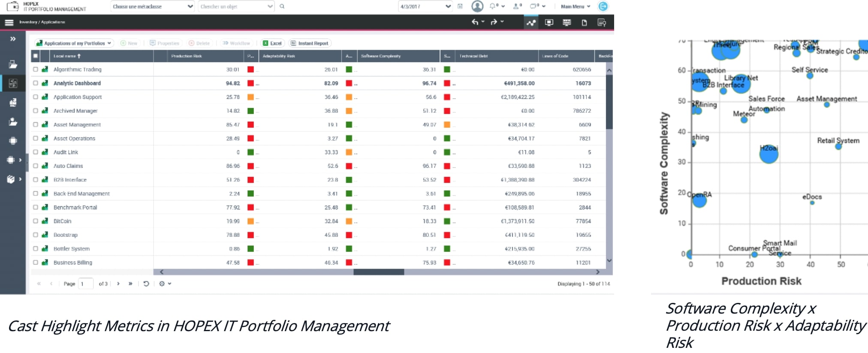
Task: Expand the collapsed left sidebar panel
Action: click(x=13, y=39)
